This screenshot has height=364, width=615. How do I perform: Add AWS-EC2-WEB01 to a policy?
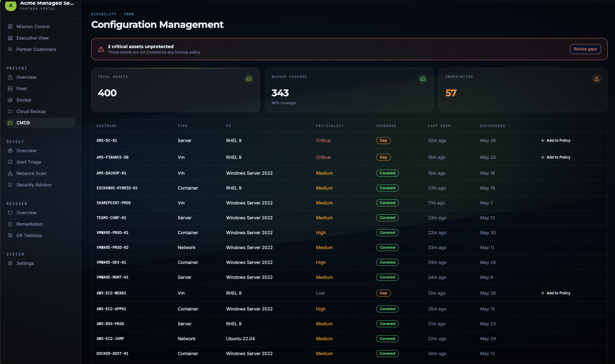coord(555,293)
